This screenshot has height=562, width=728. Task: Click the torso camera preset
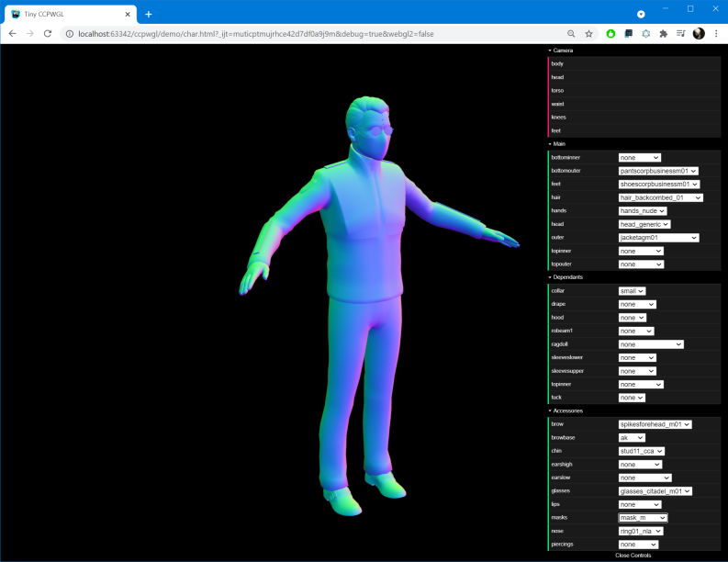point(634,91)
